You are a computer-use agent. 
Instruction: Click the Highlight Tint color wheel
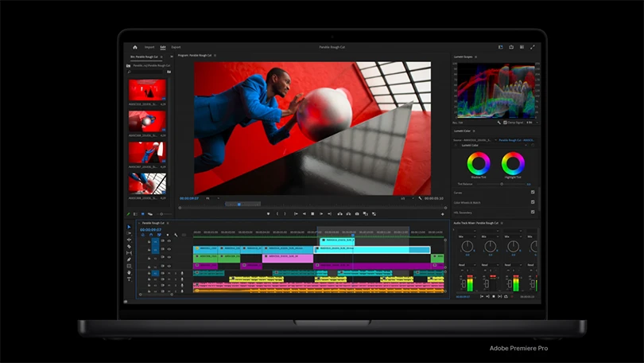513,163
